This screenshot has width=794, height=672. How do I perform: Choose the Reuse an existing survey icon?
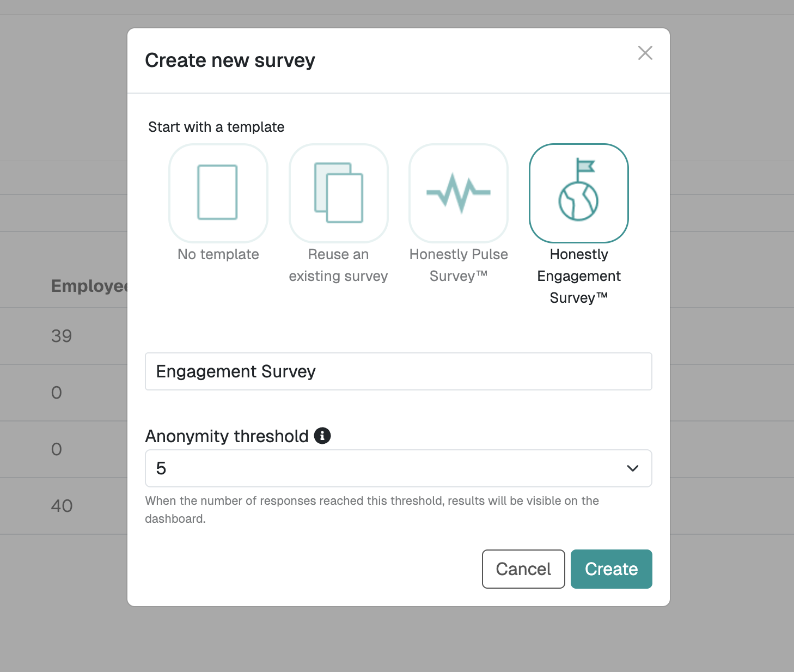338,193
